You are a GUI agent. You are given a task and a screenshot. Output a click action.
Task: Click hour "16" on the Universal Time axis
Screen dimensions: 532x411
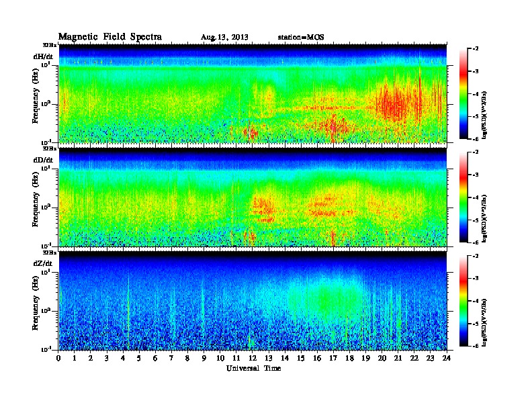(317, 358)
